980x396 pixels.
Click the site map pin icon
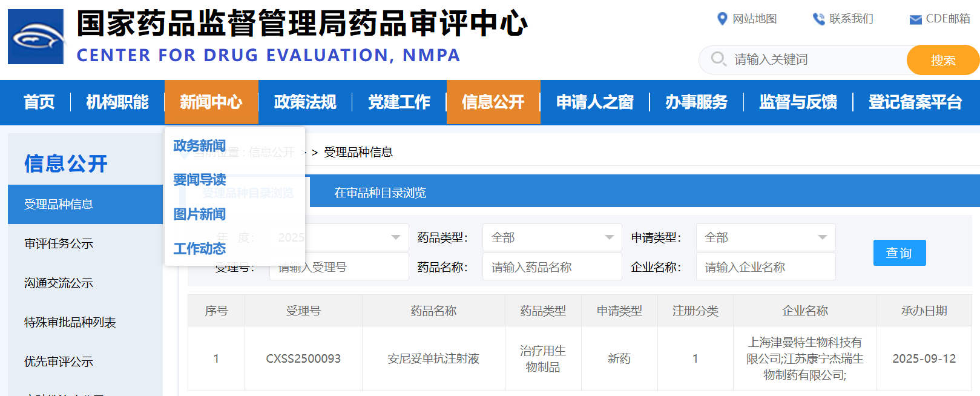pos(722,19)
